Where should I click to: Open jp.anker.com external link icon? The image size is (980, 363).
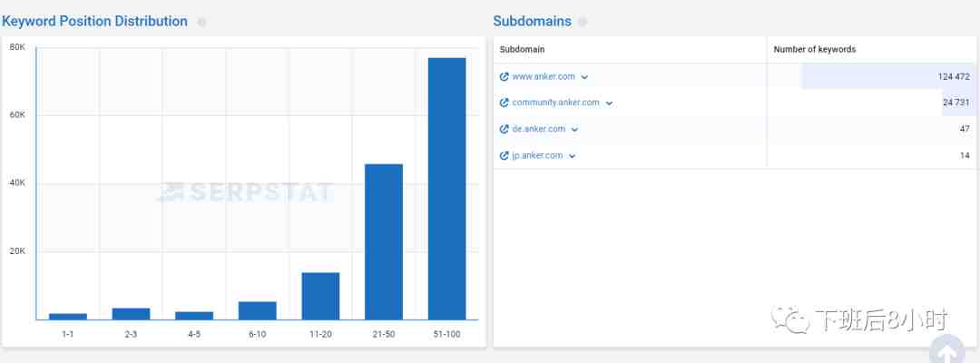click(x=505, y=155)
